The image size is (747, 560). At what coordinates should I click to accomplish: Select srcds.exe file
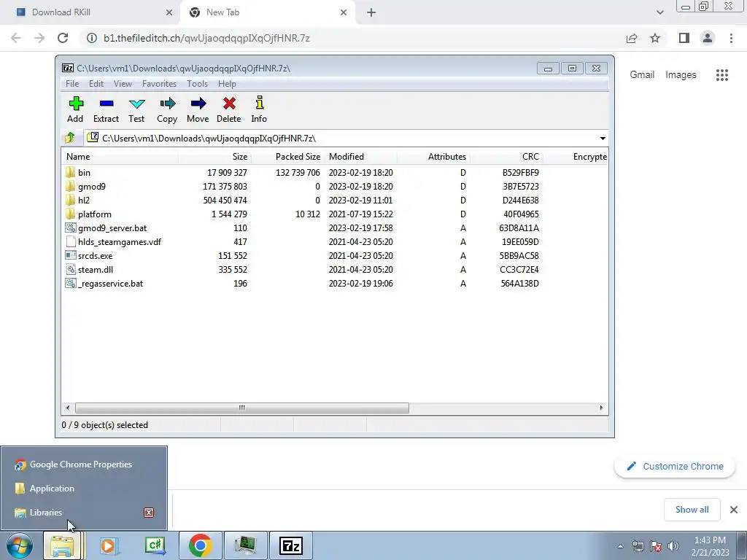pyautogui.click(x=95, y=255)
